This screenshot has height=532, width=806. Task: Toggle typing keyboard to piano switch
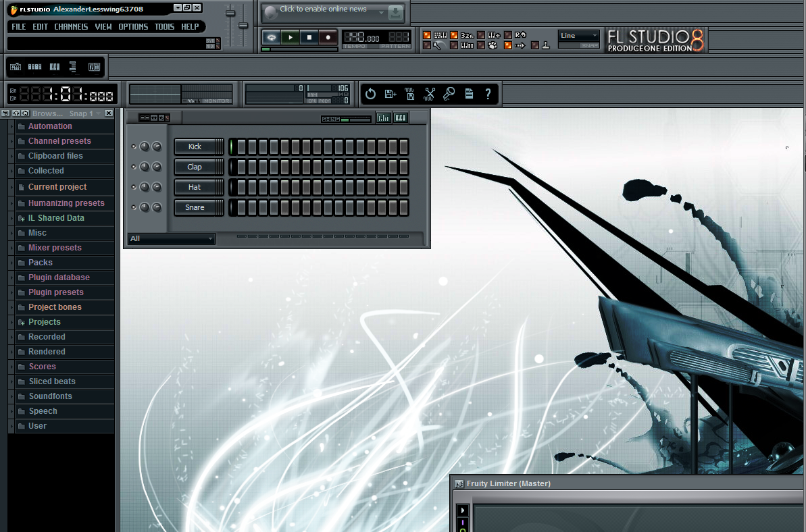(427, 35)
